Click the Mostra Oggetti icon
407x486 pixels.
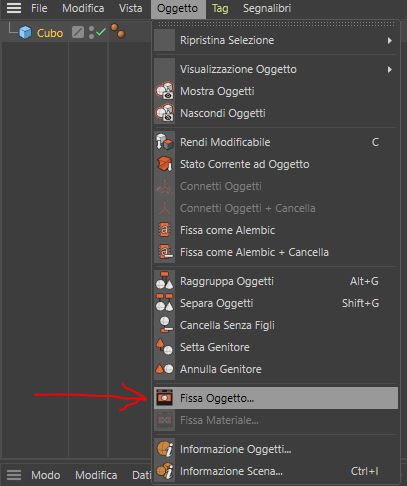(165, 91)
